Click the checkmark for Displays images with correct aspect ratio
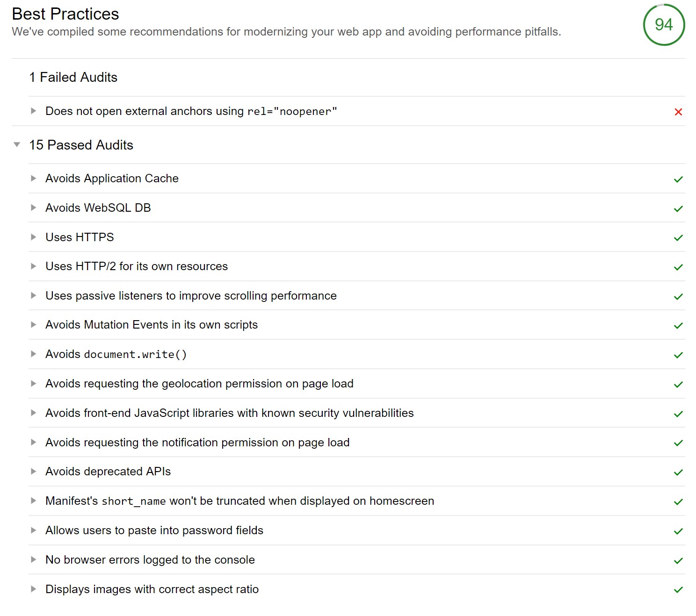Screen dimensions: 696x616 [678, 589]
